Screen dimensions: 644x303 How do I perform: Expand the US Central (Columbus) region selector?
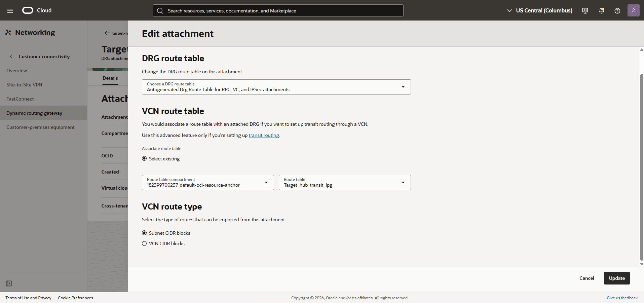coord(539,10)
